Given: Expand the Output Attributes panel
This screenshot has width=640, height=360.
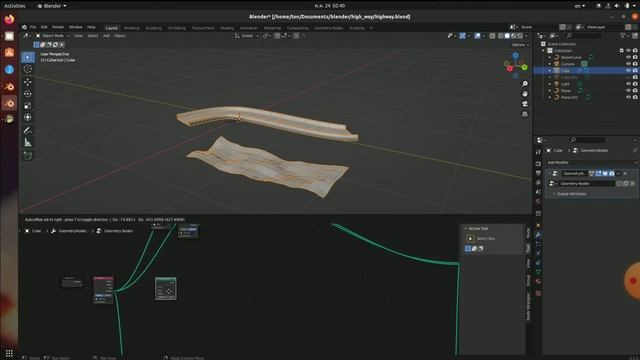Looking at the screenshot, I should [570, 194].
